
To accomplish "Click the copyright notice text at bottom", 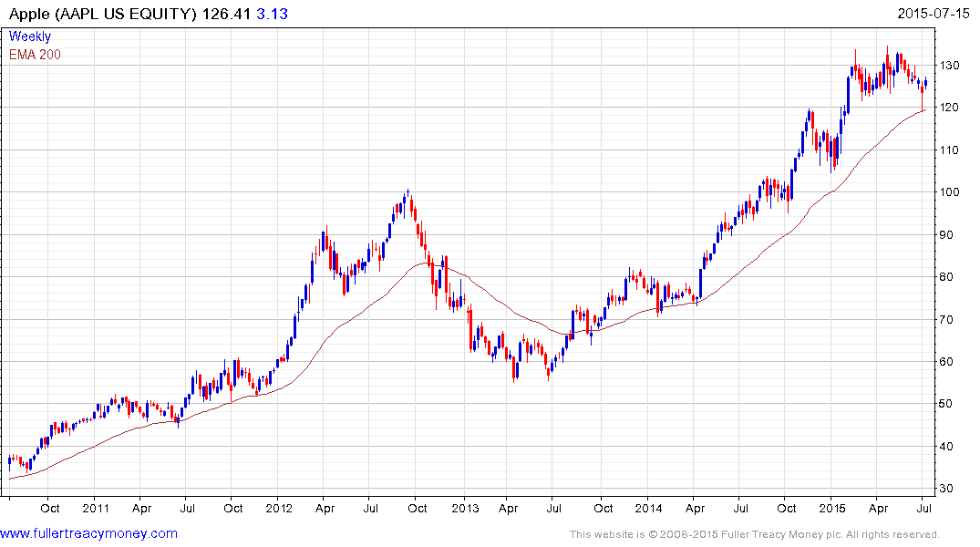I will pos(755,534).
